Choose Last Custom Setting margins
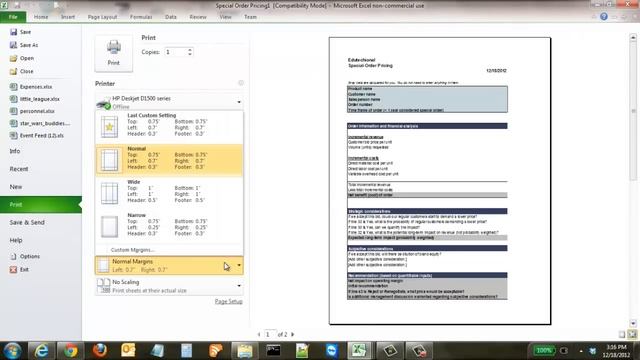 (169, 127)
